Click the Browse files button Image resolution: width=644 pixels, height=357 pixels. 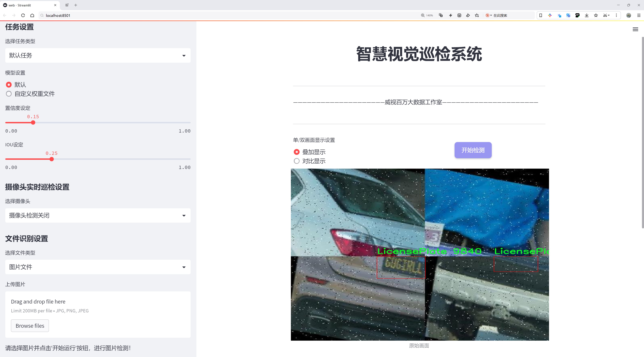(x=30, y=325)
